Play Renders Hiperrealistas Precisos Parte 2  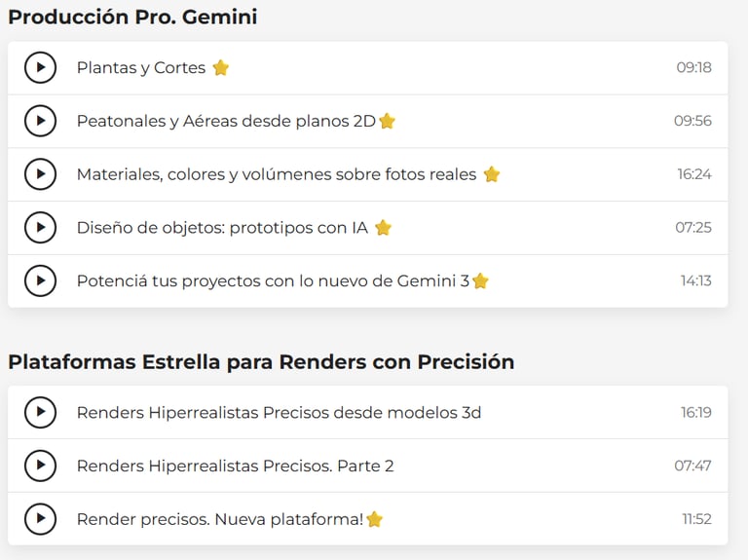coord(40,466)
